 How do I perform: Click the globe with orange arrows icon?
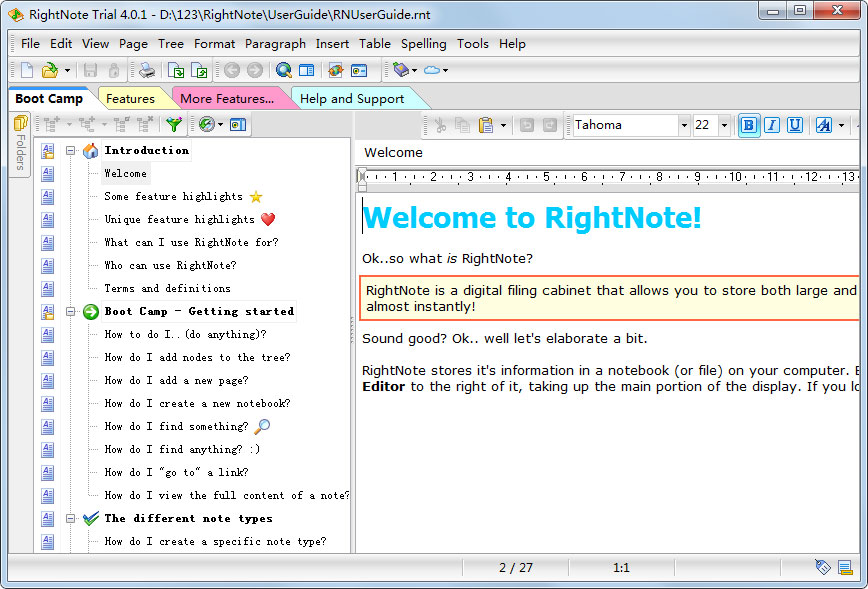click(x=335, y=70)
